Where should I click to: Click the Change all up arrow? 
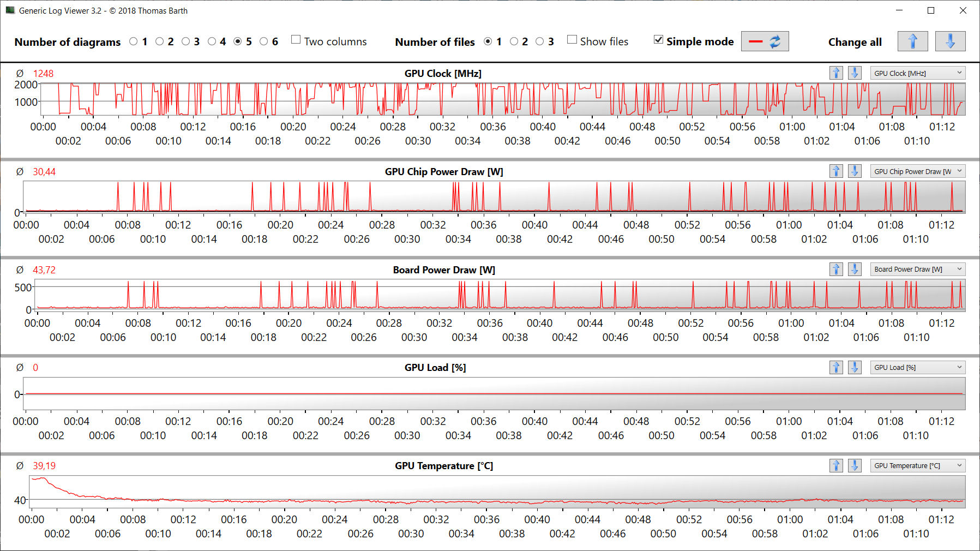click(912, 41)
